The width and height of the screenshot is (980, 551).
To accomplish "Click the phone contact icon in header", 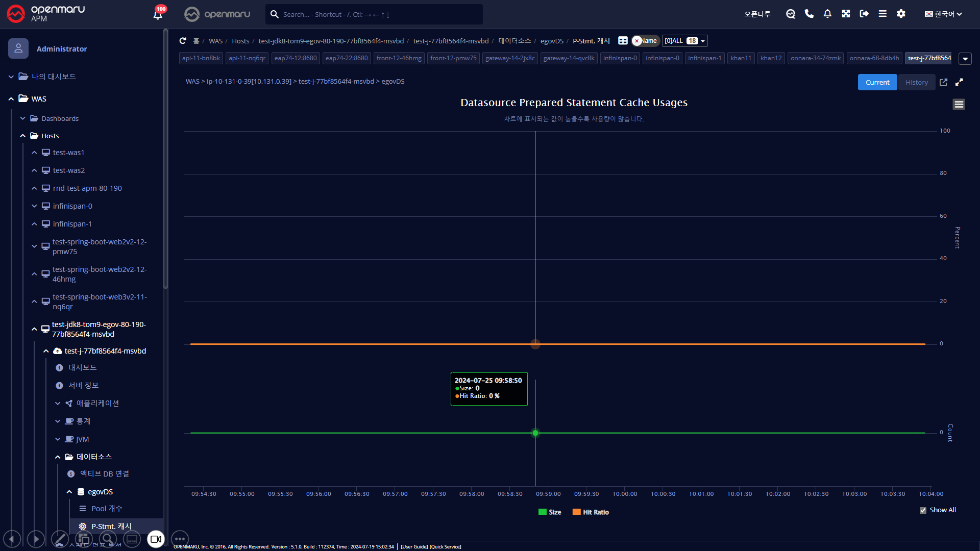I will tap(809, 14).
